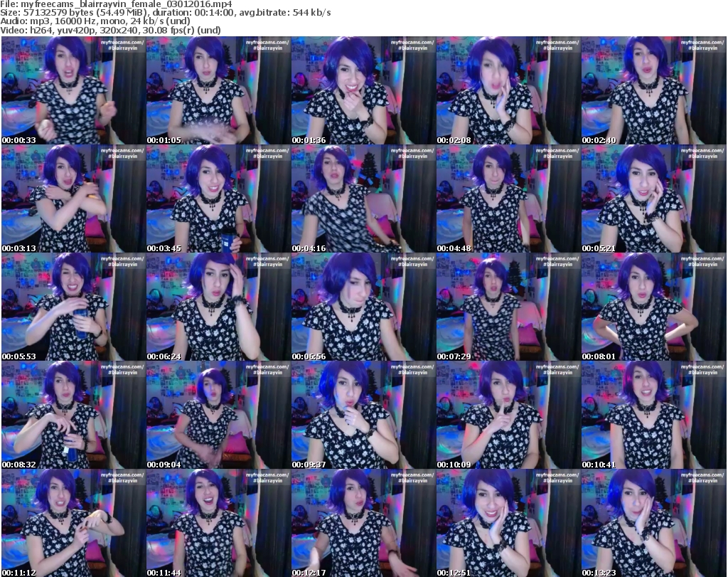Image resolution: width=728 pixels, height=577 pixels.
Task: Click the "Video: h264, yuv420p" info line
Action: coord(110,31)
